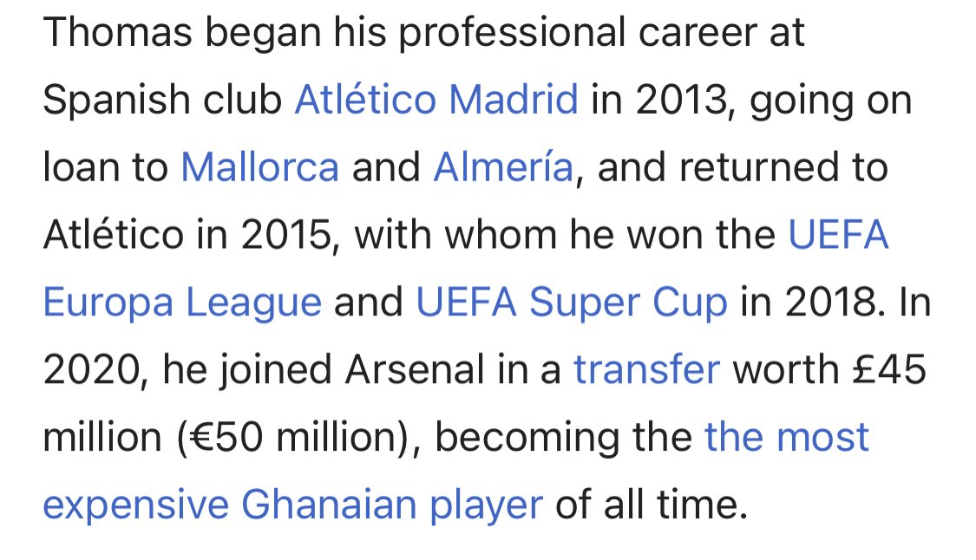Click the phrase 'of all time.'
Screen dimensions: 976x560
pos(651,504)
